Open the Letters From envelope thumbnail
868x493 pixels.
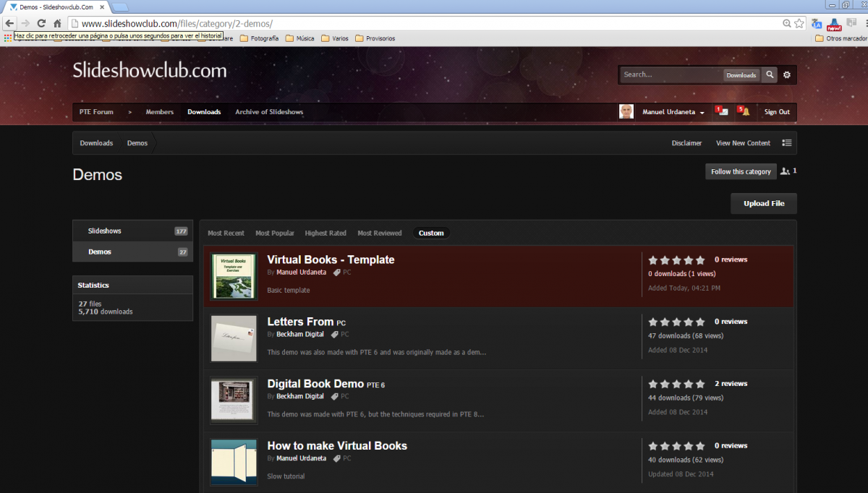click(x=234, y=338)
